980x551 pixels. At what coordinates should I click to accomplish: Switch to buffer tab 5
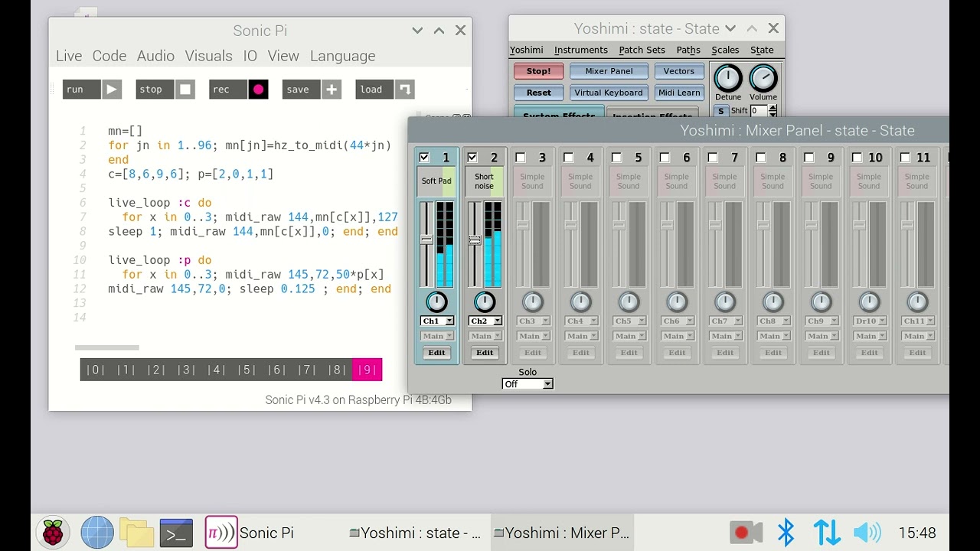(247, 370)
